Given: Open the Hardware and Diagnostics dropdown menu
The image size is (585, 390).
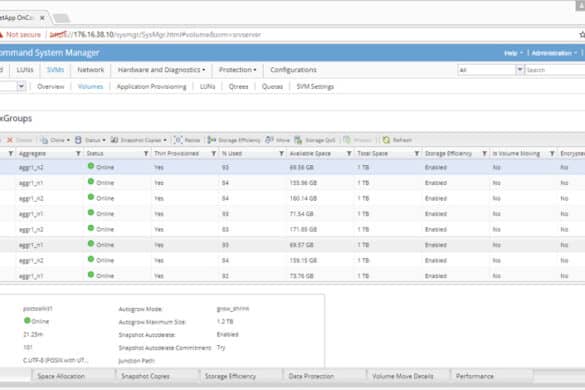Looking at the screenshot, I should click(x=162, y=70).
